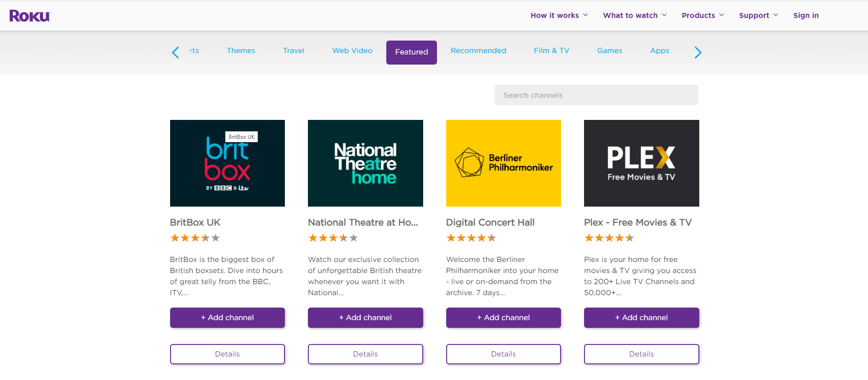This screenshot has width=868, height=380.
Task: Add the Digital Concert Hall channel
Action: pos(503,318)
